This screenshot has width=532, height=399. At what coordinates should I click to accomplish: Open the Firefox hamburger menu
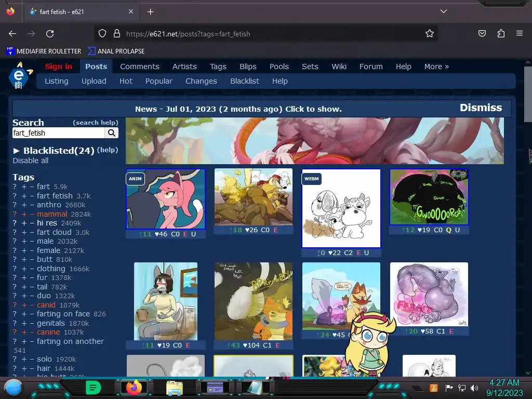(x=519, y=33)
